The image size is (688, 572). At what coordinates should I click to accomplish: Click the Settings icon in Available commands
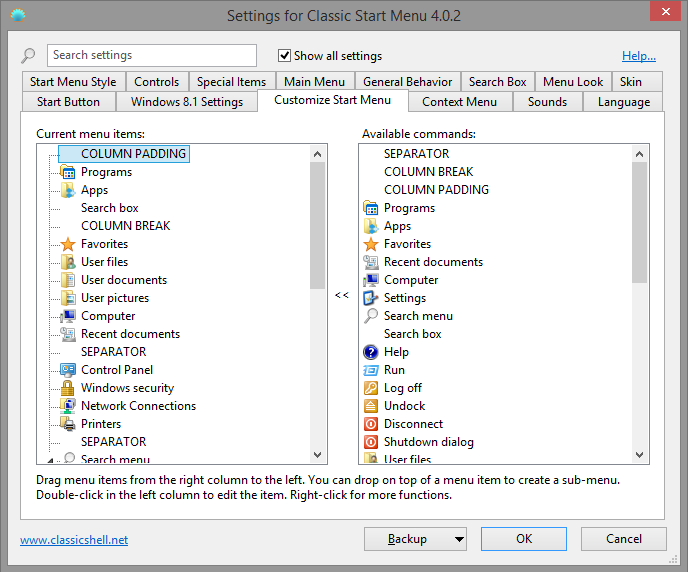[x=371, y=298]
